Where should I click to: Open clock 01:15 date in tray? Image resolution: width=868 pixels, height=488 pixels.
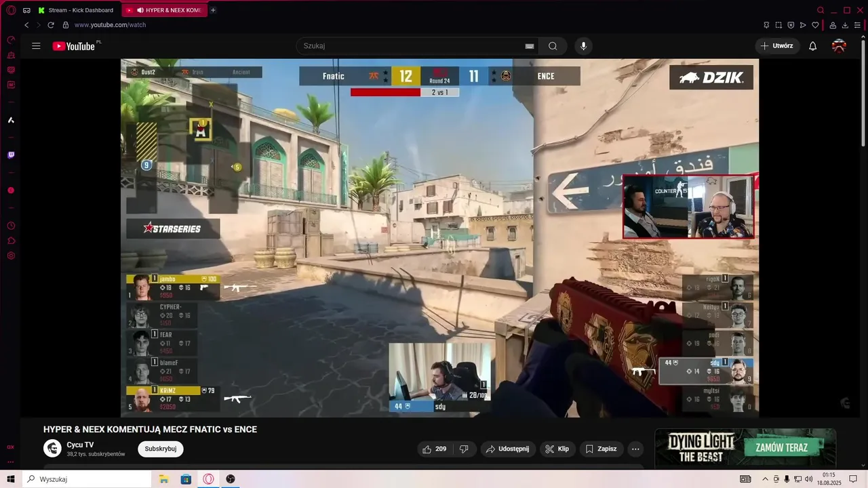pyautogui.click(x=829, y=479)
